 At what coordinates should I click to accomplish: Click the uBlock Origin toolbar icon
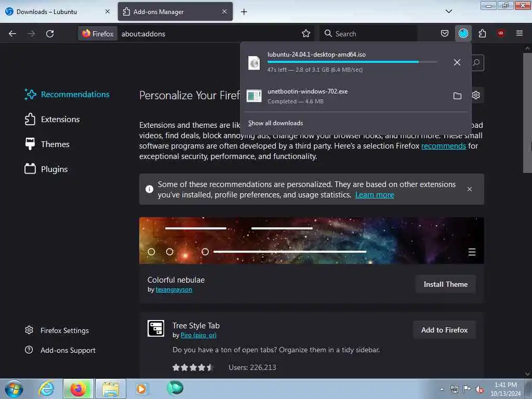pyautogui.click(x=501, y=34)
